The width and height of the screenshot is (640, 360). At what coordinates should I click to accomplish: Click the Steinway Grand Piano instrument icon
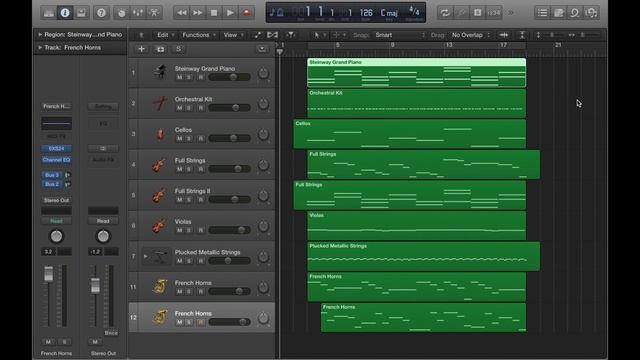(160, 73)
